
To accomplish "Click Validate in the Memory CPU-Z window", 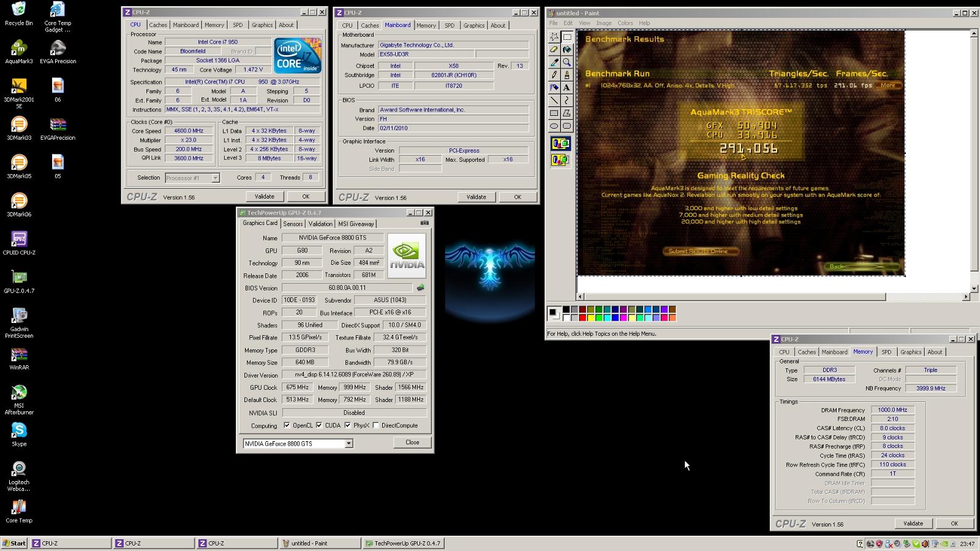I will (x=913, y=523).
